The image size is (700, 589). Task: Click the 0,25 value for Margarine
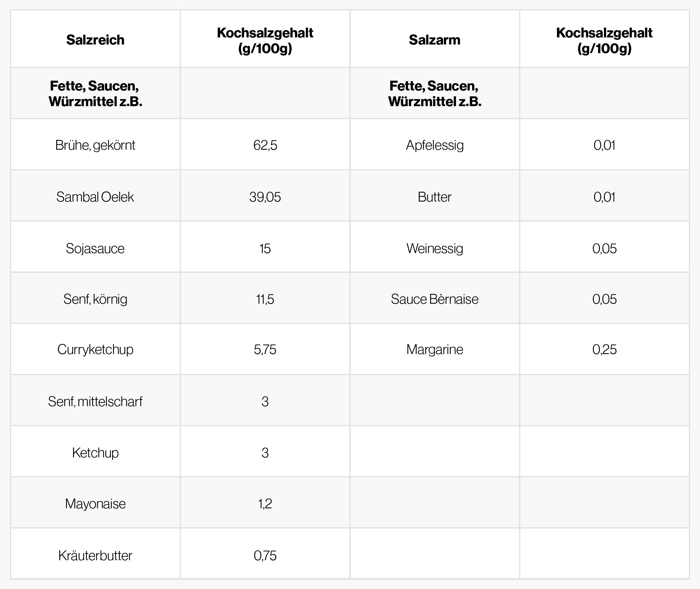[604, 350]
